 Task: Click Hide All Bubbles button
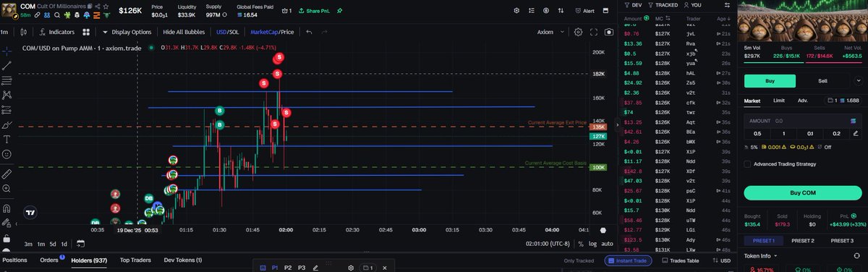point(184,32)
